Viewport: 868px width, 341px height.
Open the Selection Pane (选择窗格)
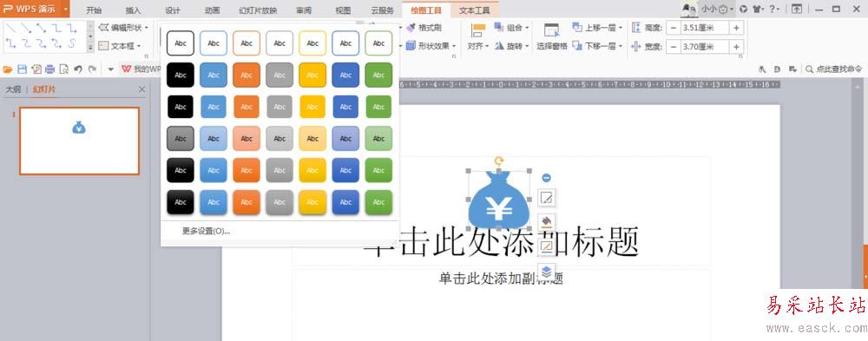[552, 36]
